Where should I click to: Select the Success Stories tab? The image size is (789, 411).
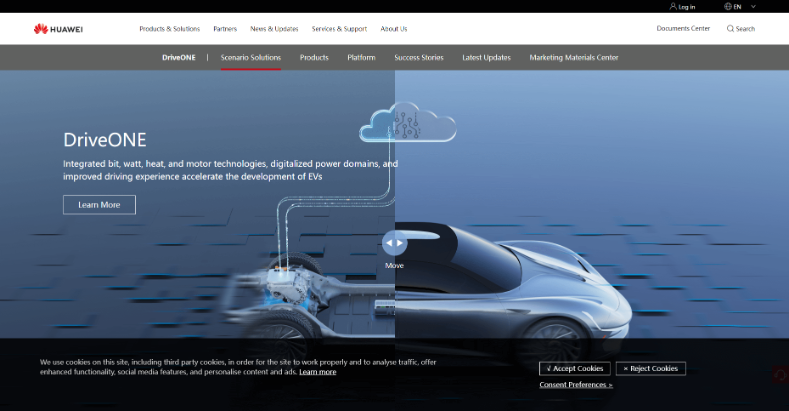tap(419, 57)
